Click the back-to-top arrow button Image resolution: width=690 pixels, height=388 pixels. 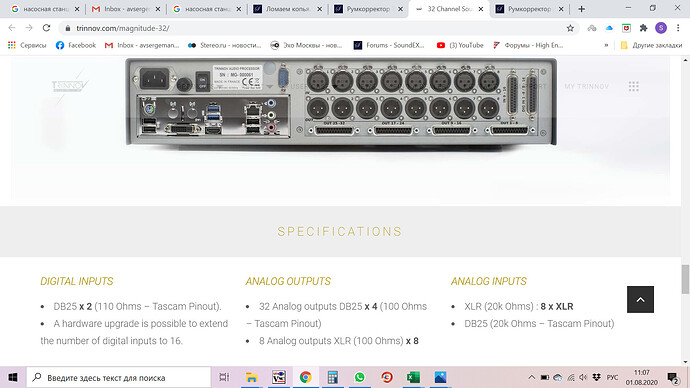point(640,300)
